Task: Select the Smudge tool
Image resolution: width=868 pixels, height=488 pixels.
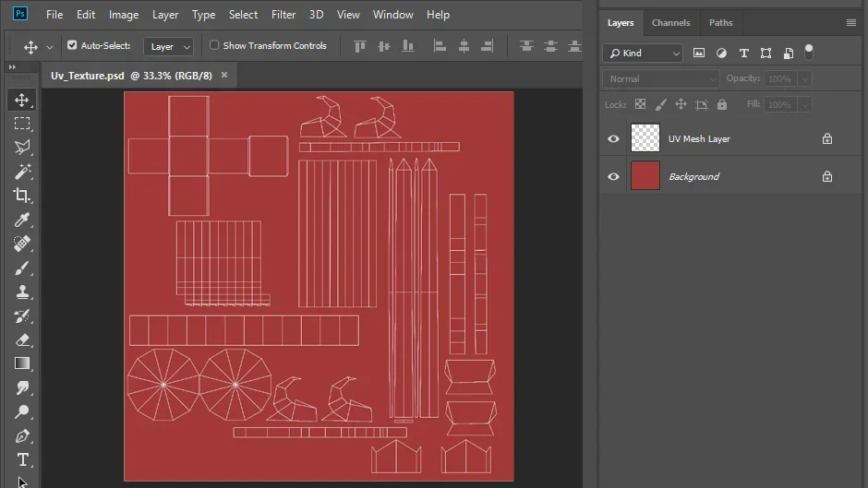Action: [22, 387]
